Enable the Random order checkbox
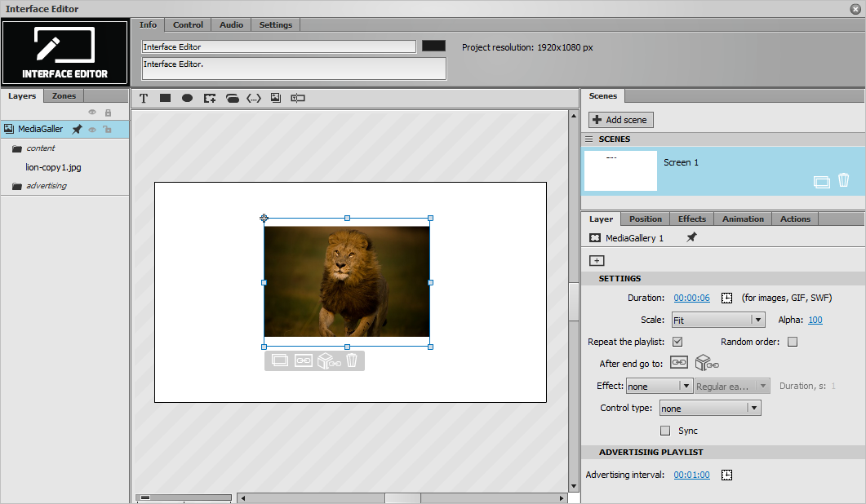The height and width of the screenshot is (504, 866). point(793,342)
